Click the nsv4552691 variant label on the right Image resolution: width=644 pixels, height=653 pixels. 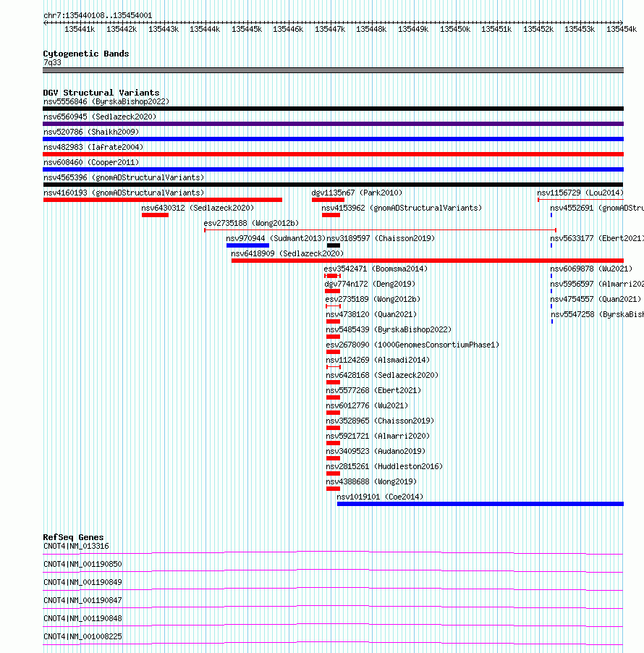click(x=597, y=208)
